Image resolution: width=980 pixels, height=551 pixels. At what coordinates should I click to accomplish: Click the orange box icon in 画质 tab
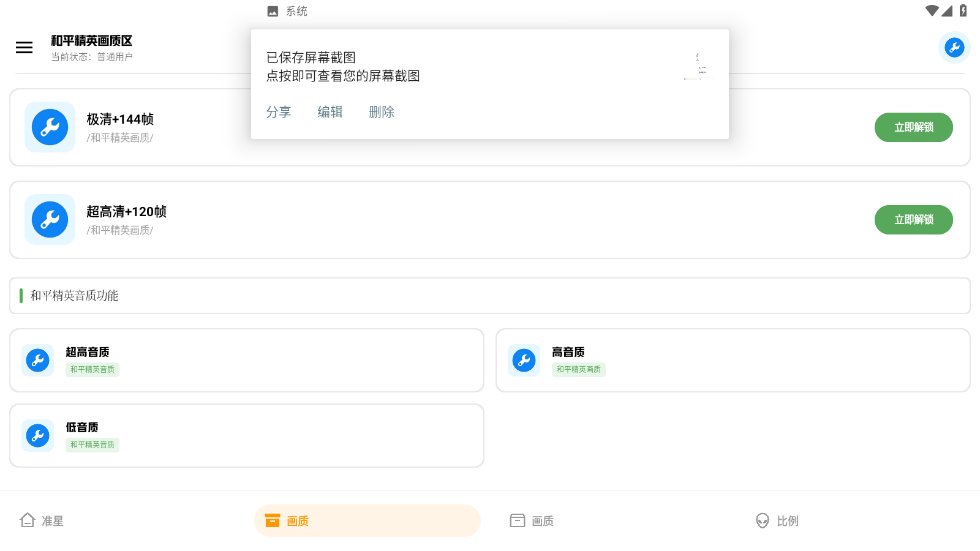(271, 520)
